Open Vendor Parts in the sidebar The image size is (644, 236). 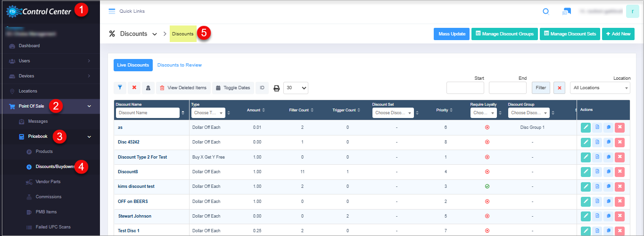tap(48, 182)
